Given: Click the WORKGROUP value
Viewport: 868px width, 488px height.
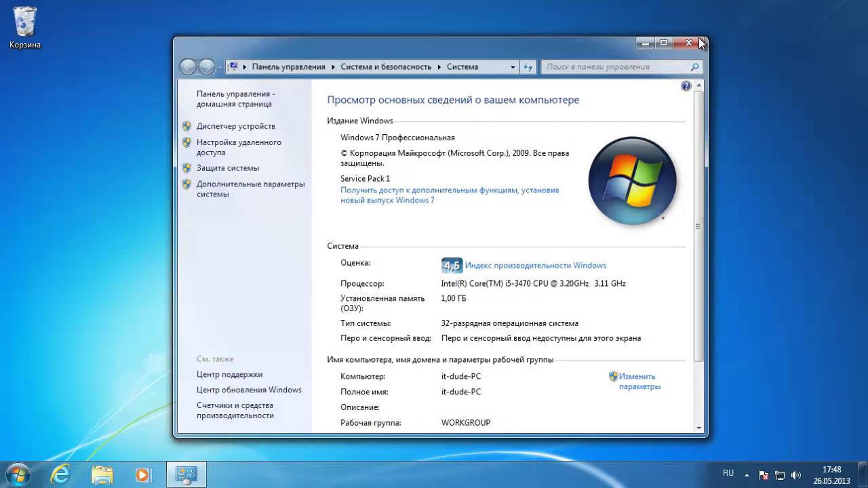Looking at the screenshot, I should click(x=466, y=422).
